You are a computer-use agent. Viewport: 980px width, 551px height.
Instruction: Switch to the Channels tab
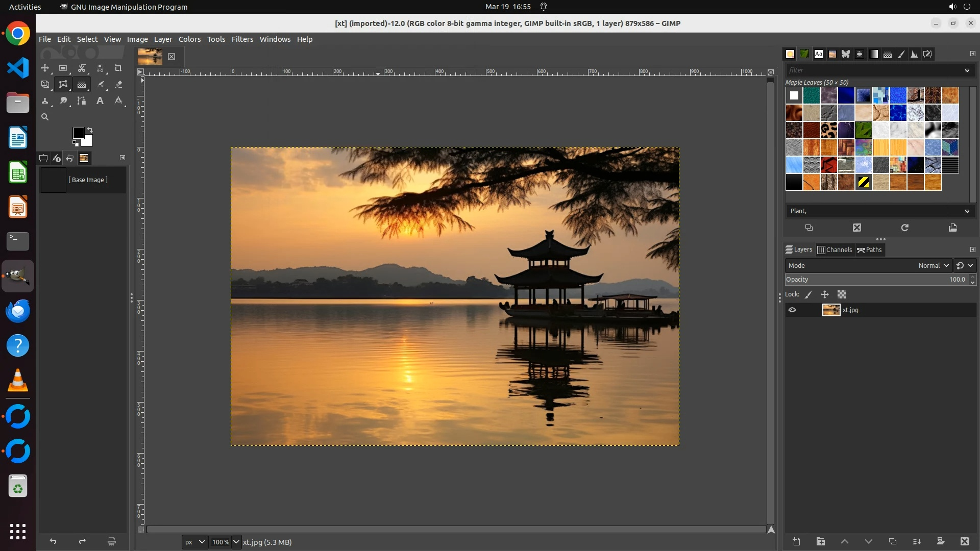coord(835,249)
